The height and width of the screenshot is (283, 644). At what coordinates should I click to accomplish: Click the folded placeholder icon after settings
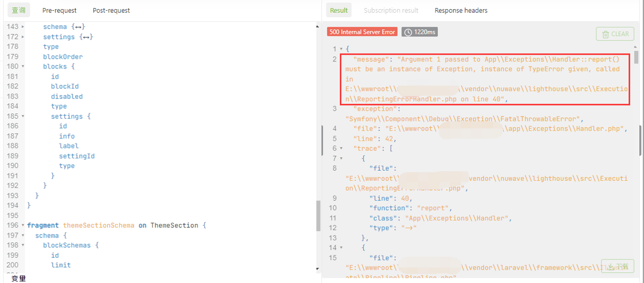pos(87,37)
